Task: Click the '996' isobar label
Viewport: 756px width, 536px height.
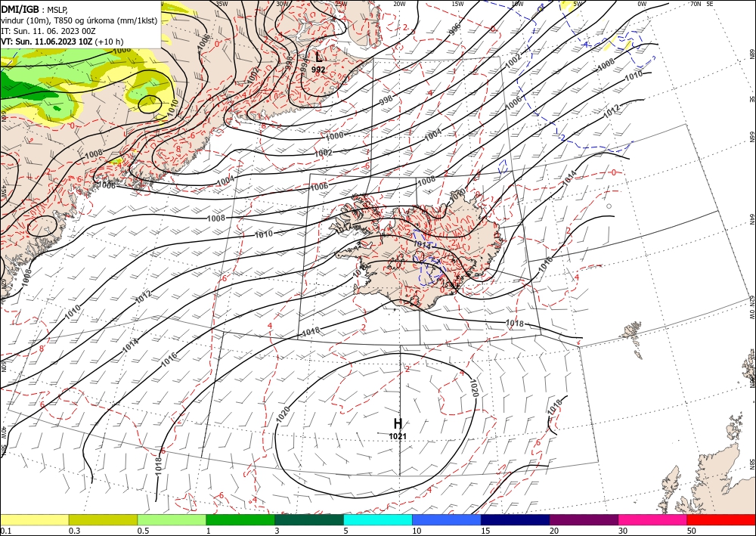Action: pos(454,29)
